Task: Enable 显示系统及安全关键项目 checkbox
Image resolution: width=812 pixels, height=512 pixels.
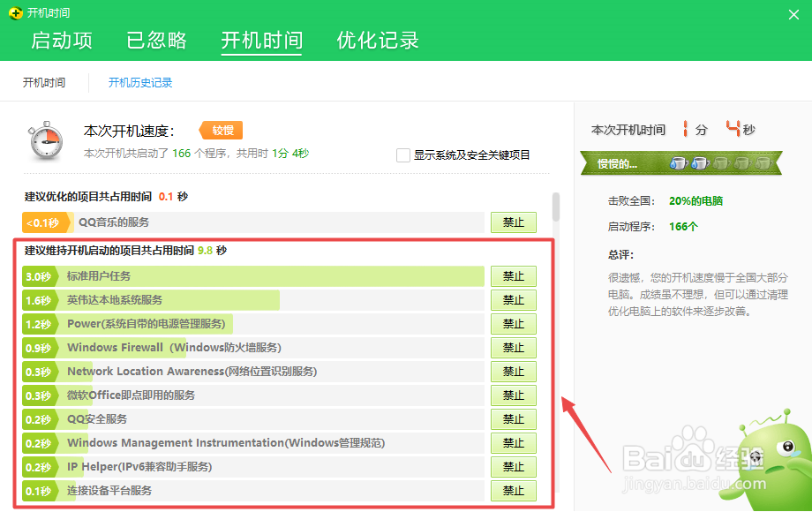Action: click(402, 154)
